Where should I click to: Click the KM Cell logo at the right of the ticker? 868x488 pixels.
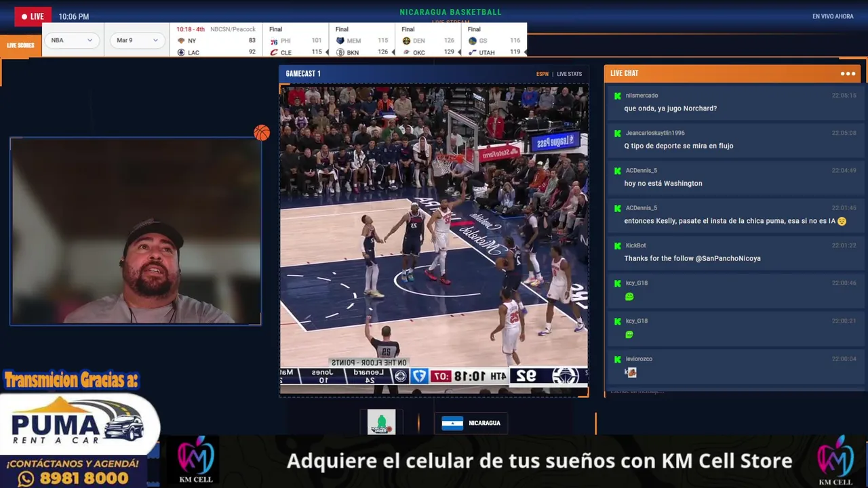tap(835, 461)
